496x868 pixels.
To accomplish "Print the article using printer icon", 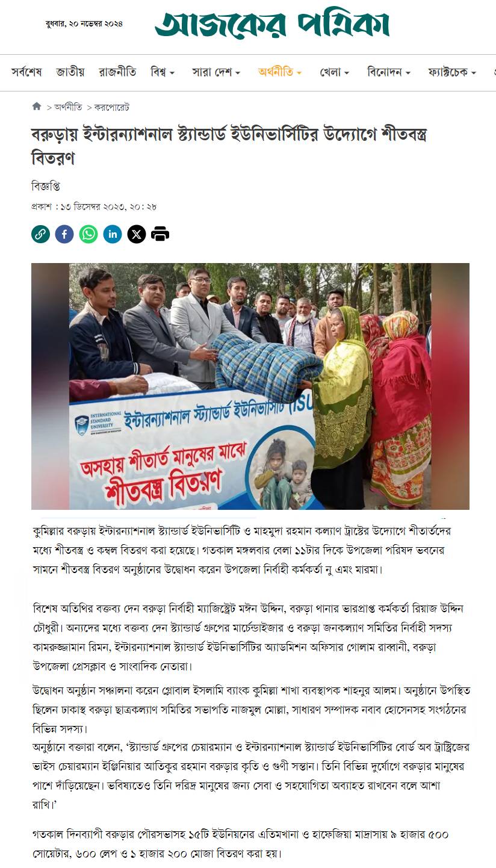I will click(160, 234).
